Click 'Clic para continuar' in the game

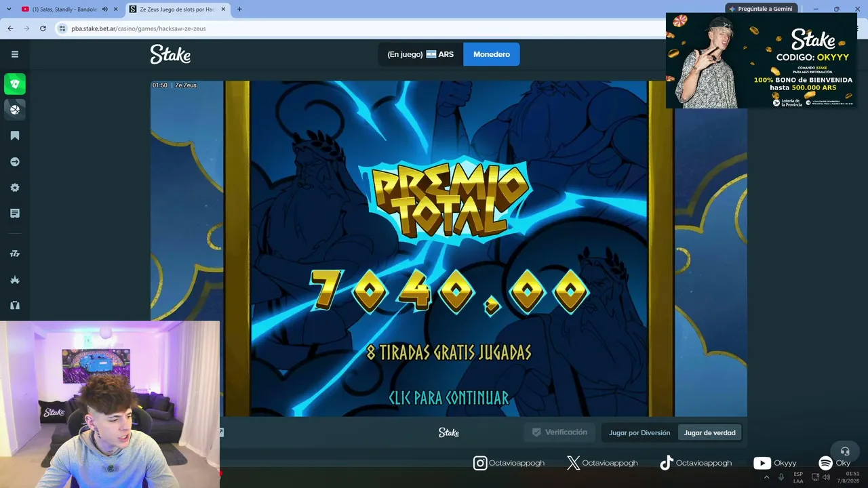449,398
